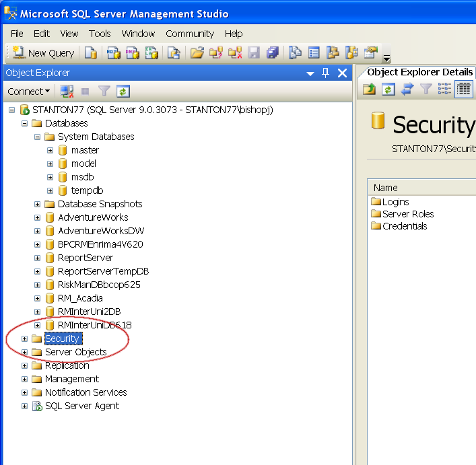
Task: Open the Window menu
Action: 139,34
